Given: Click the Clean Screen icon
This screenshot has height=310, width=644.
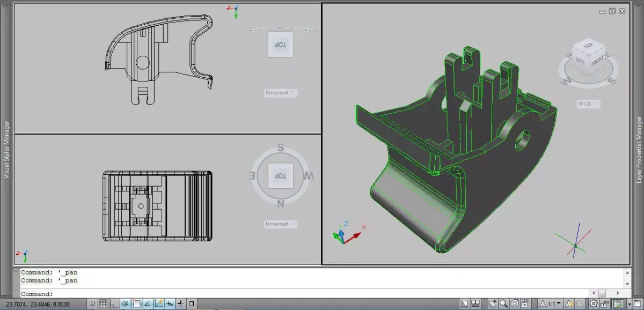Looking at the screenshot, I should pos(639,302).
